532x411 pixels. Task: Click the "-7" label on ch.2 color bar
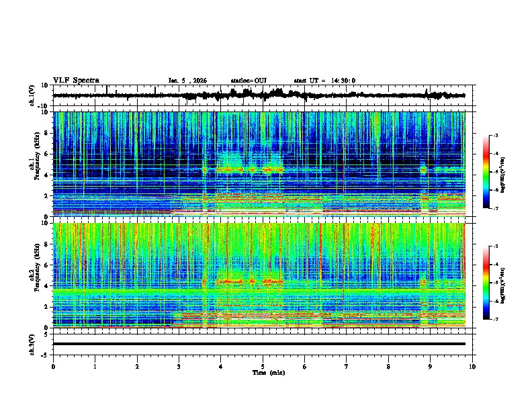point(495,319)
